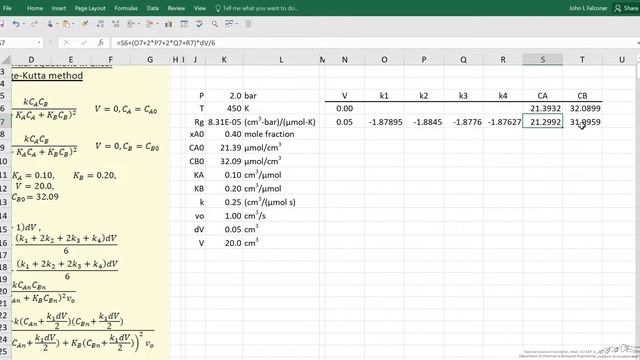Select the V value 20.0 cell

[224, 243]
